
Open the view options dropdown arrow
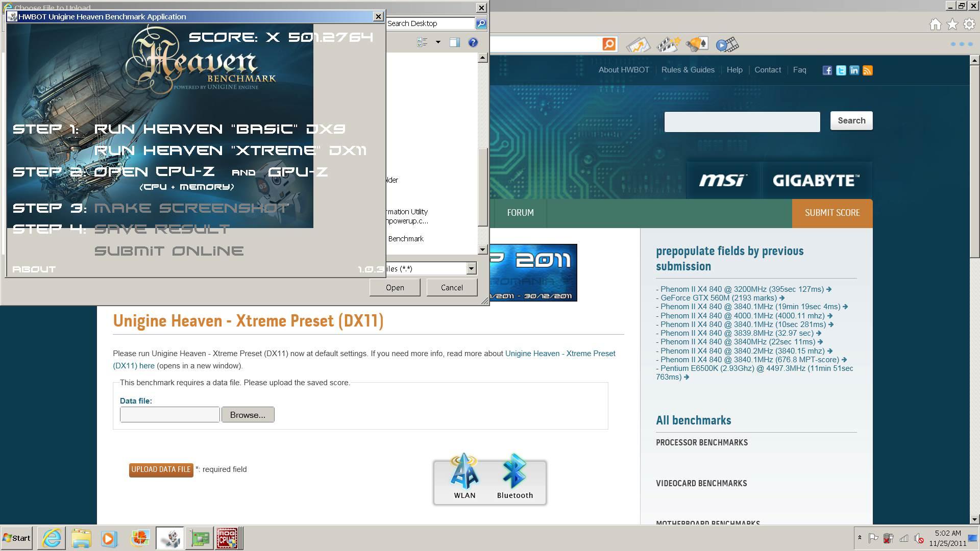pyautogui.click(x=438, y=42)
